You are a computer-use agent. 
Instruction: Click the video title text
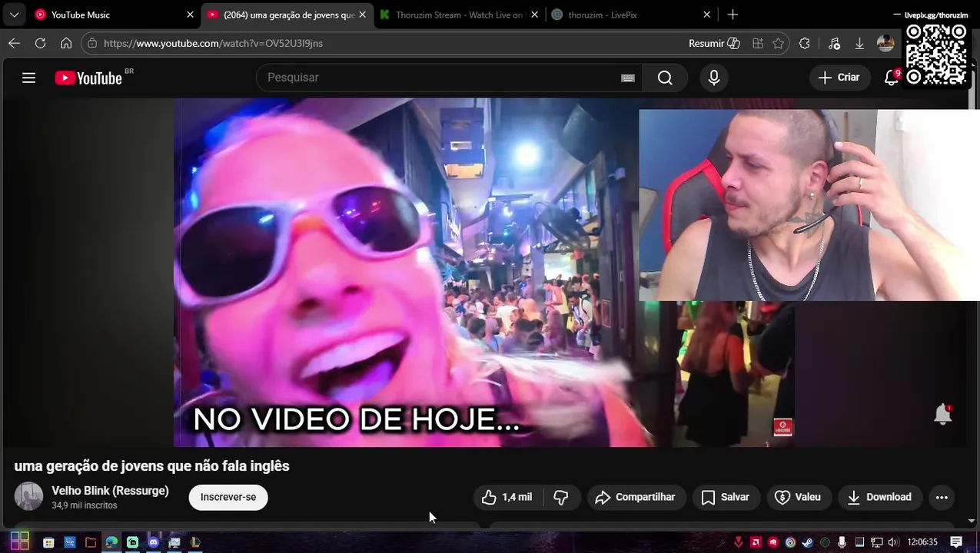[152, 465]
